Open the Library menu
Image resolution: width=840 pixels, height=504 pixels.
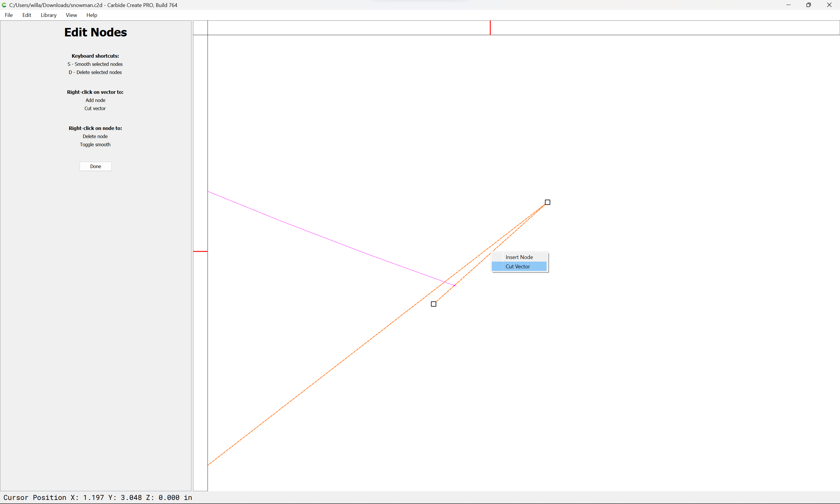point(48,15)
